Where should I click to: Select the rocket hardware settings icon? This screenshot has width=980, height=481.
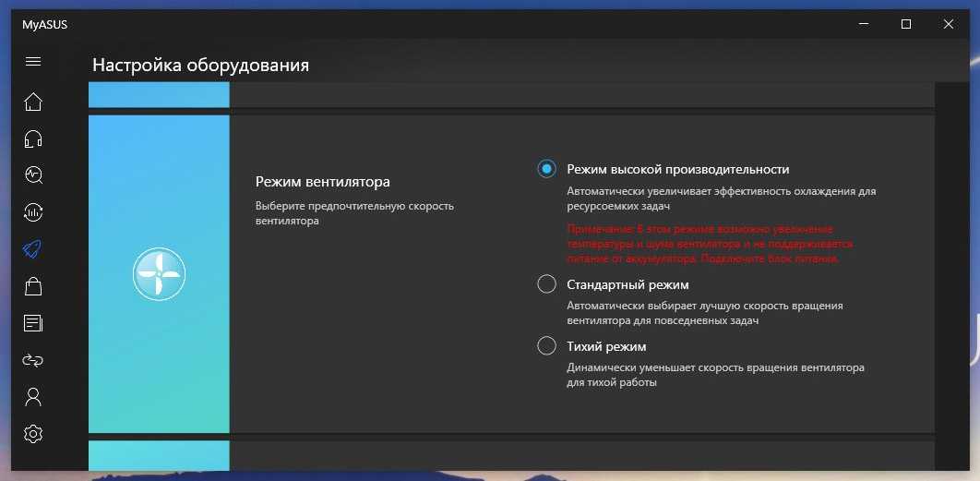33,249
